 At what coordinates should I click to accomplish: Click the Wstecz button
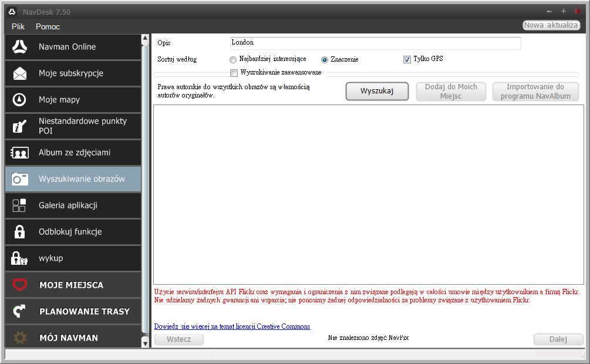178,339
